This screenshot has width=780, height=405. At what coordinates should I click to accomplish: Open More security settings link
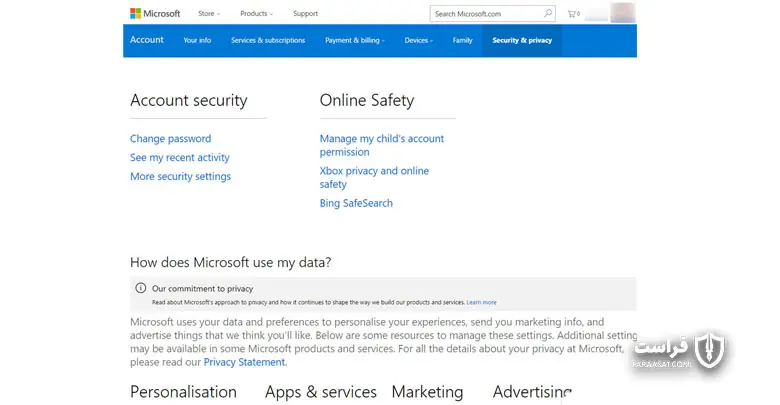[181, 176]
